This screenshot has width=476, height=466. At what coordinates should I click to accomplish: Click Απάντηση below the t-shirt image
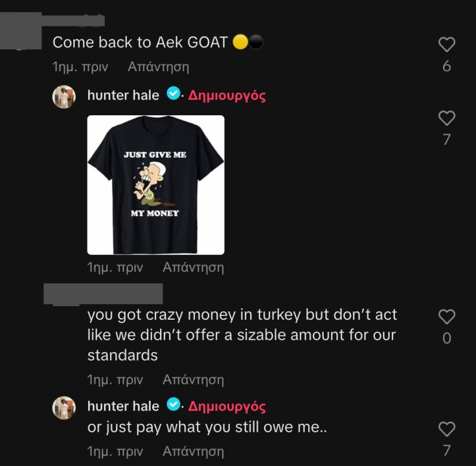(x=193, y=267)
